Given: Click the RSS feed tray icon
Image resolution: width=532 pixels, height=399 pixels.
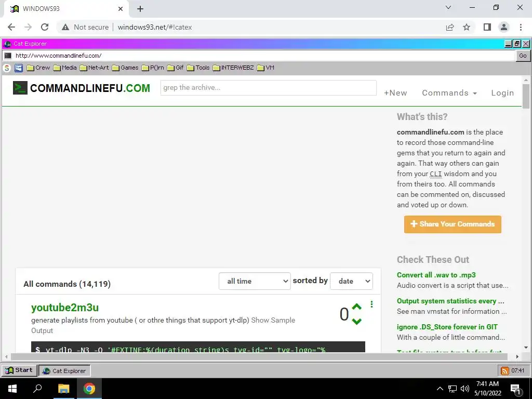Looking at the screenshot, I should (x=505, y=371).
